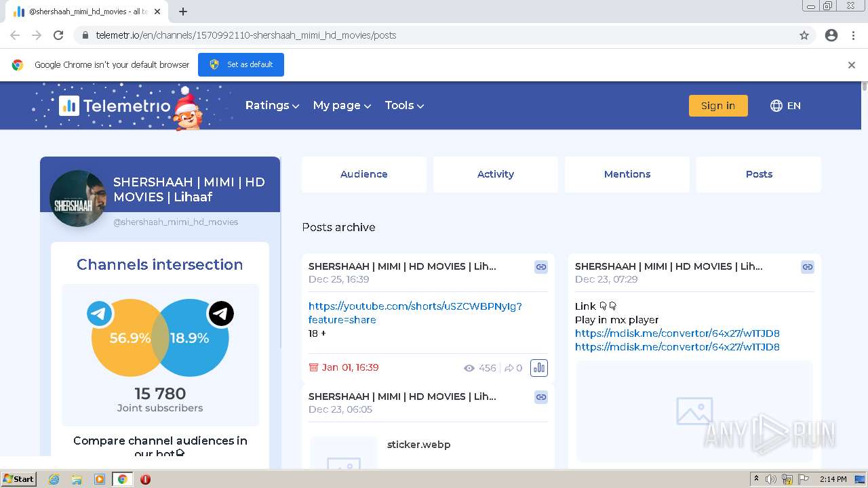Click the red Jan 01, 16:39 deletion date
The image size is (868, 488).
point(350,367)
